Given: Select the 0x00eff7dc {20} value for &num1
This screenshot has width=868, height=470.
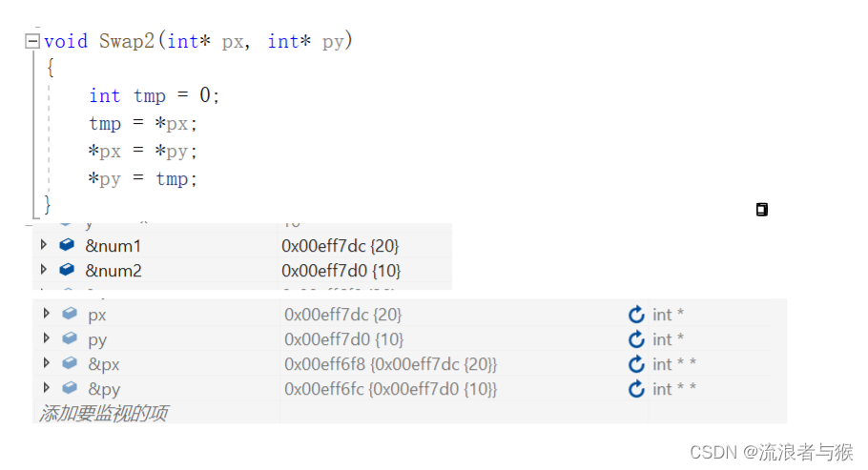Looking at the screenshot, I should coord(340,245).
